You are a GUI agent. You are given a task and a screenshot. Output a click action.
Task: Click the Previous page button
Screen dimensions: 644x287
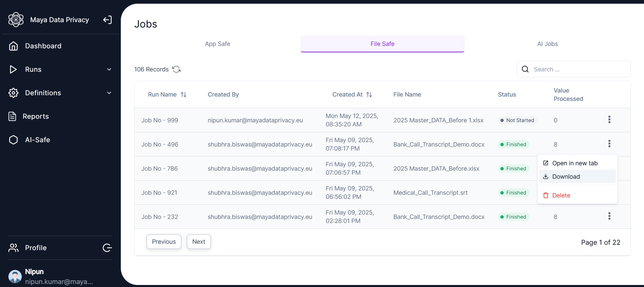(x=164, y=242)
